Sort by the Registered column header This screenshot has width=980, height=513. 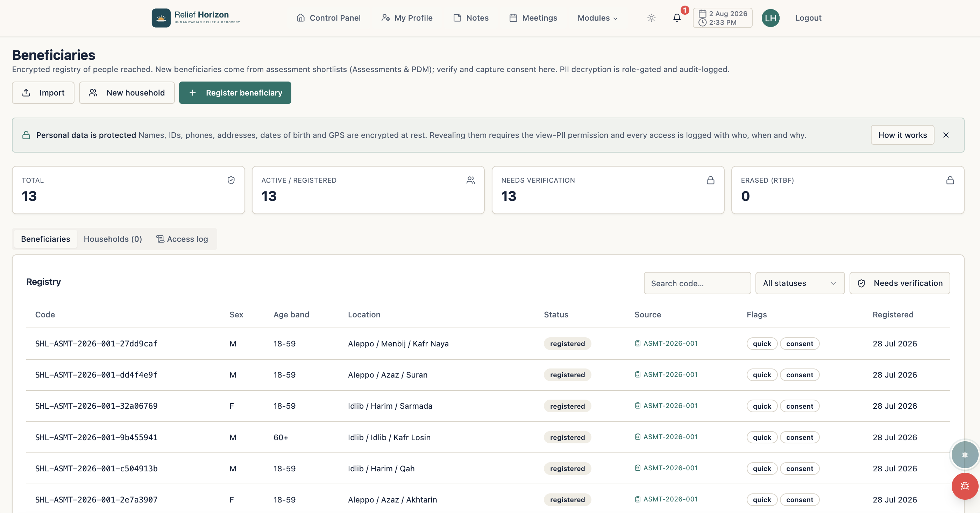[893, 315]
